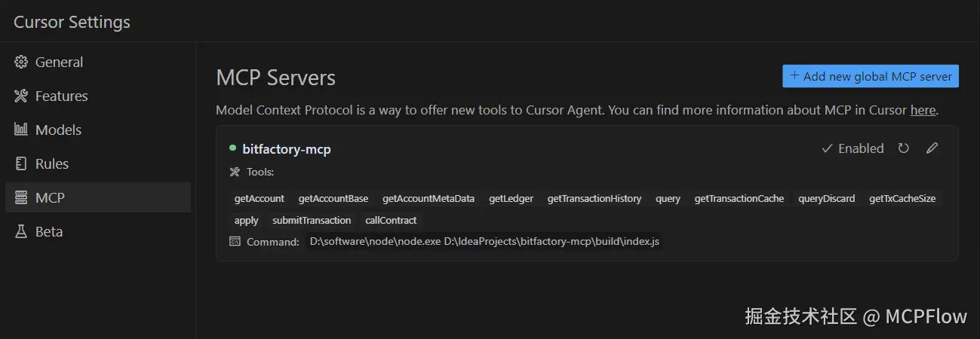Follow the "here" MCP documentation link
The image size is (980, 339).
[923, 110]
